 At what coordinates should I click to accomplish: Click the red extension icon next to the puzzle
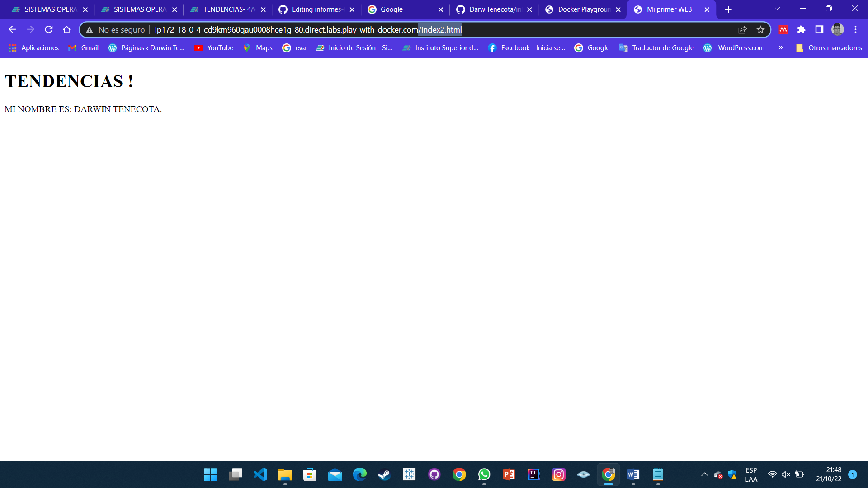coord(783,29)
